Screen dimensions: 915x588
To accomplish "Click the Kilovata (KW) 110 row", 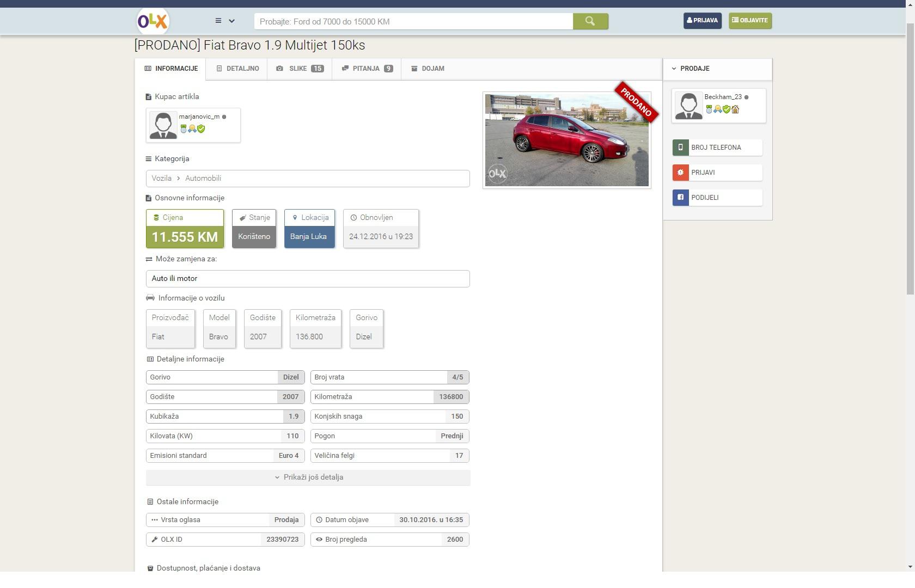I will (225, 436).
